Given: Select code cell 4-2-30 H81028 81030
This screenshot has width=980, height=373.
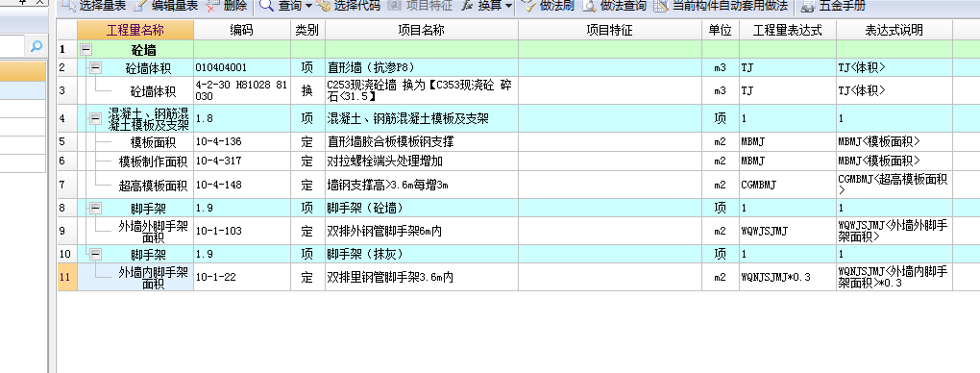Looking at the screenshot, I should (x=242, y=90).
